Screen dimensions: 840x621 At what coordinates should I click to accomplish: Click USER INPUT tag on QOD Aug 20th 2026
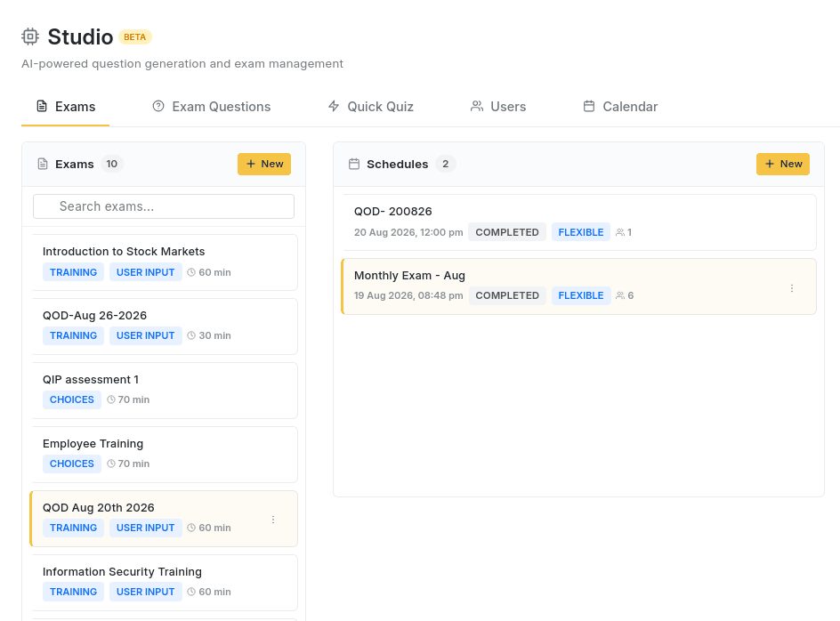point(146,528)
